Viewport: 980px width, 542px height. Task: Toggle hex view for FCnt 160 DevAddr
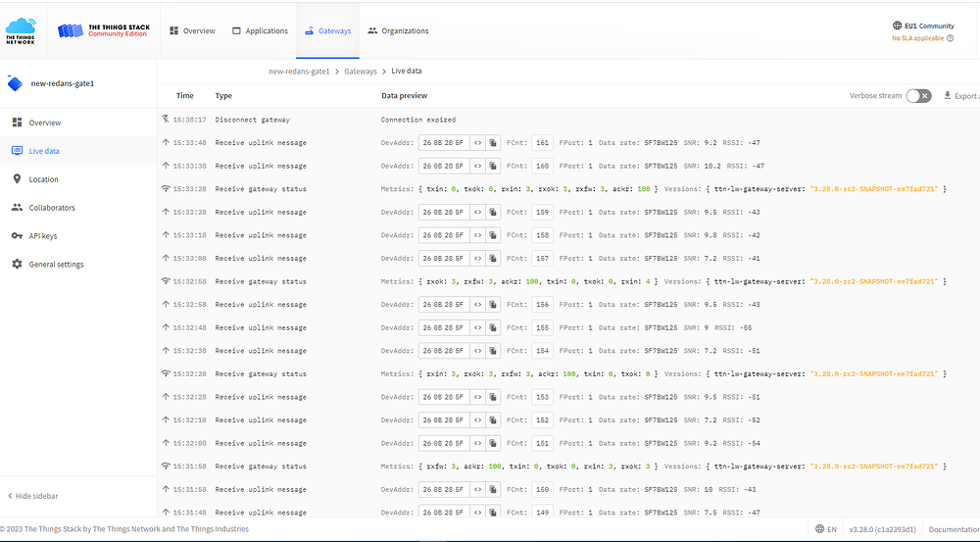[x=477, y=166]
